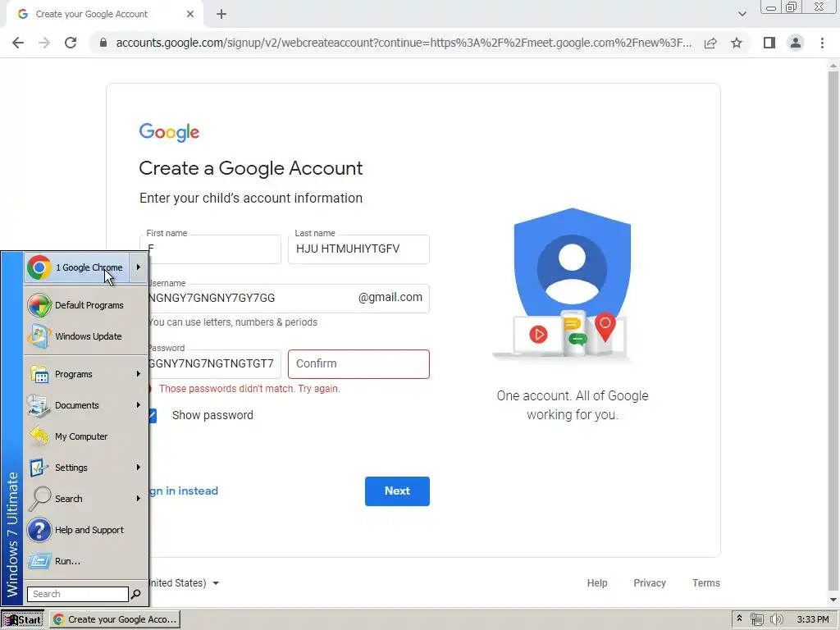The width and height of the screenshot is (840, 630).
Task: Click the Last name field
Action: click(358, 249)
